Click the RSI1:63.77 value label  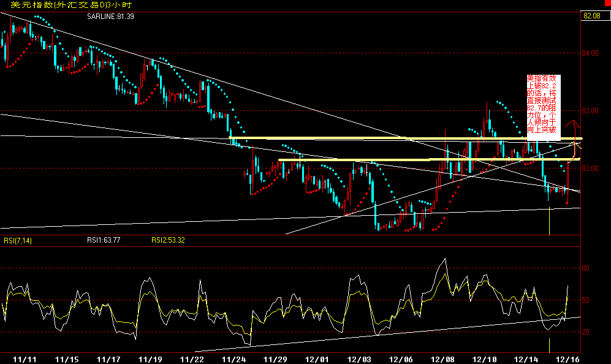(x=104, y=240)
